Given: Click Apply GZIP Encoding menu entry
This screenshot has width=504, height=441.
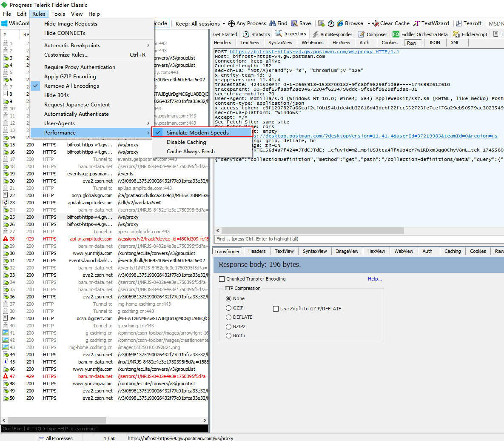Looking at the screenshot, I should pos(91,77).
